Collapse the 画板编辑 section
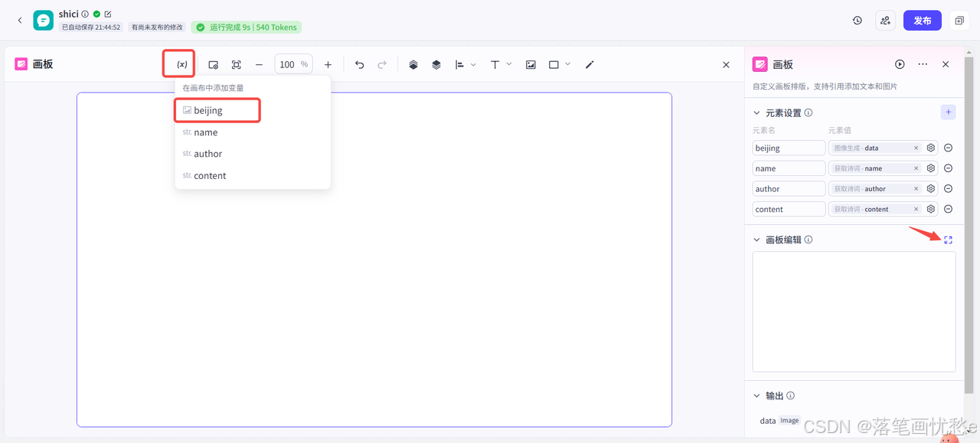980x443 pixels. 757,240
